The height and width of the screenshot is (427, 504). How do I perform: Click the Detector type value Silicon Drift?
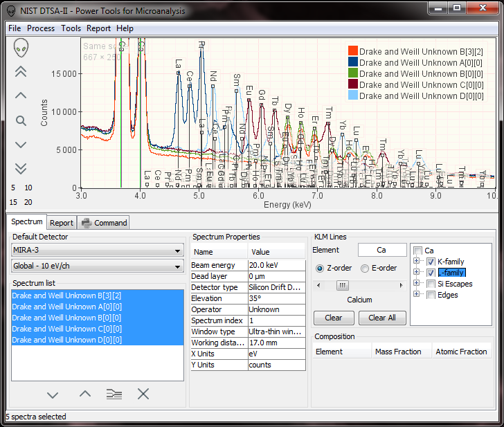277,288
